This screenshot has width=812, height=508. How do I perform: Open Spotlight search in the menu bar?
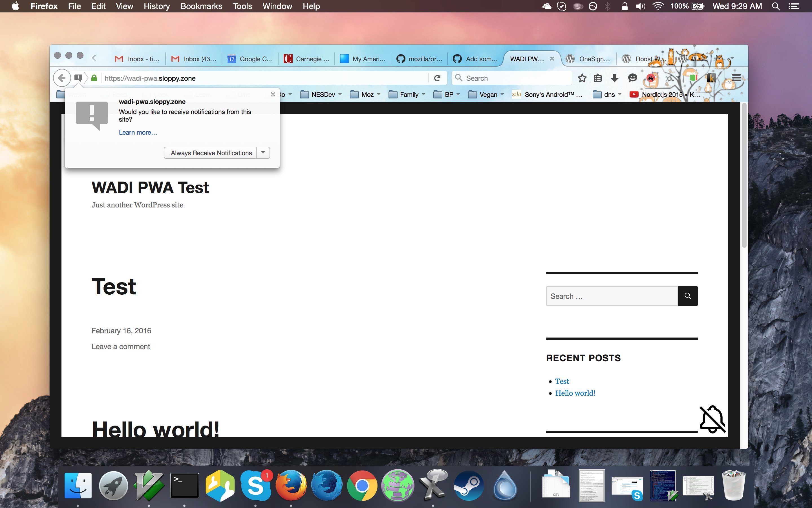tap(775, 6)
